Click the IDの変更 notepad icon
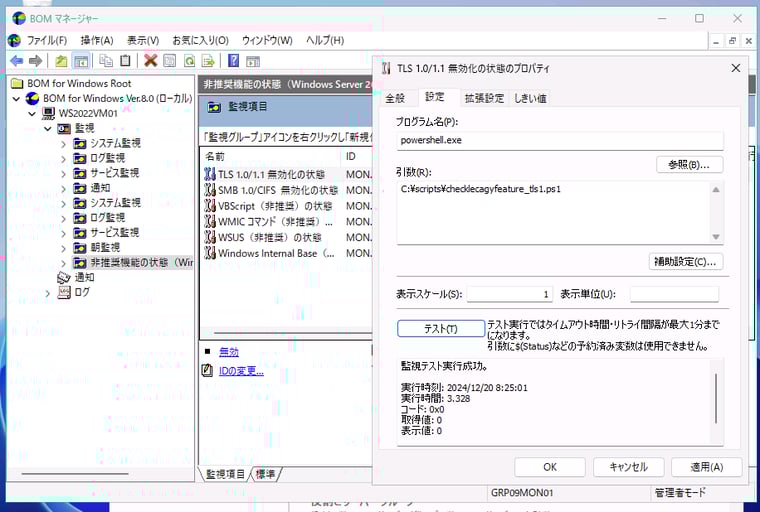The width and height of the screenshot is (760, 512). click(207, 371)
